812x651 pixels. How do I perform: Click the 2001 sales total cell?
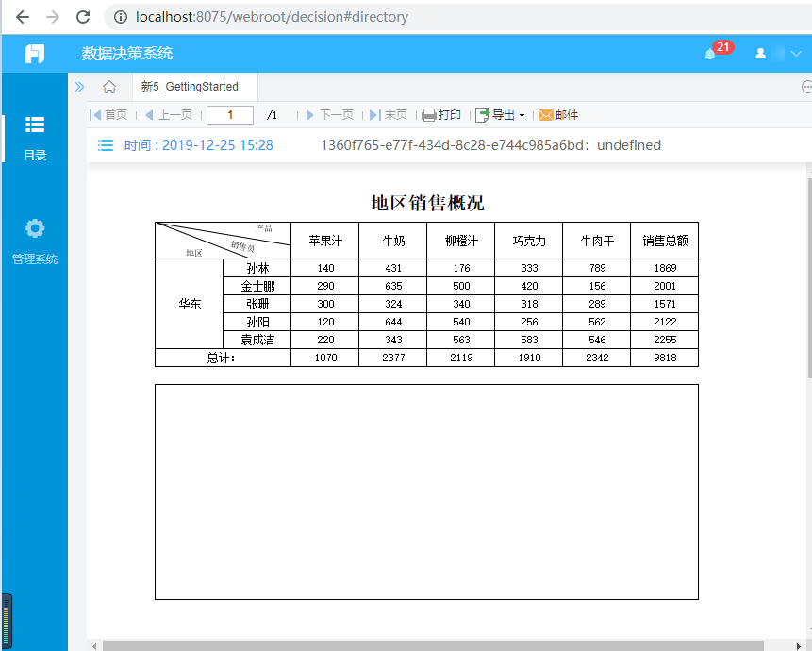[x=665, y=286]
